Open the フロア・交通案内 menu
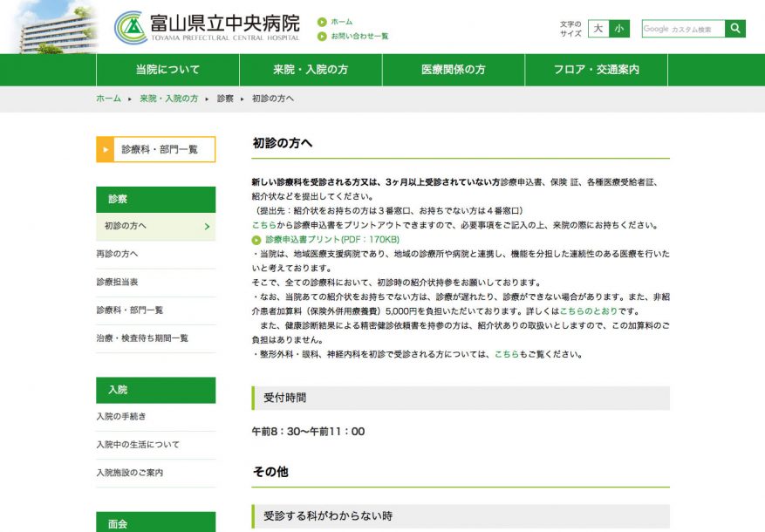 (x=597, y=70)
